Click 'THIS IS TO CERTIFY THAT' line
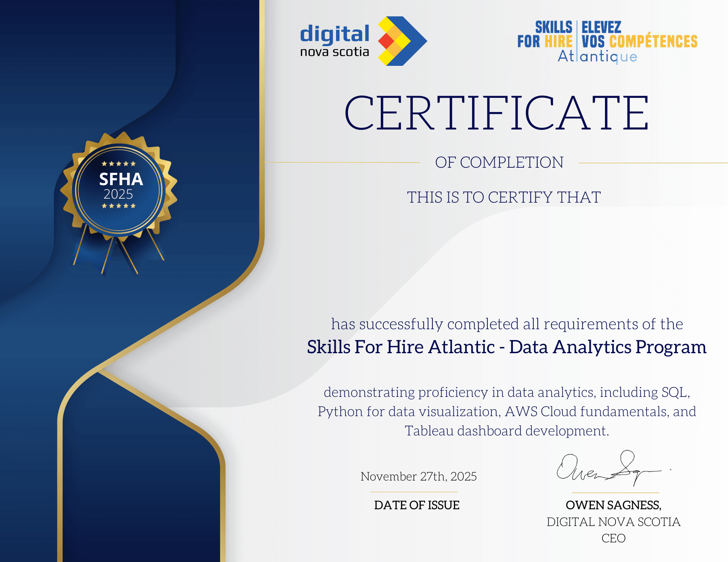 tap(504, 197)
